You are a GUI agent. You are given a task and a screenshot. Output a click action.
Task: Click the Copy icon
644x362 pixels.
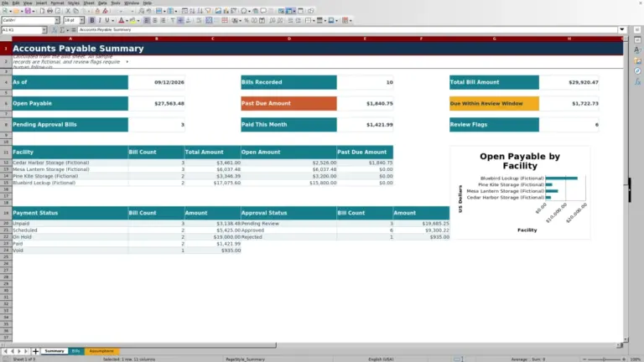click(x=75, y=11)
